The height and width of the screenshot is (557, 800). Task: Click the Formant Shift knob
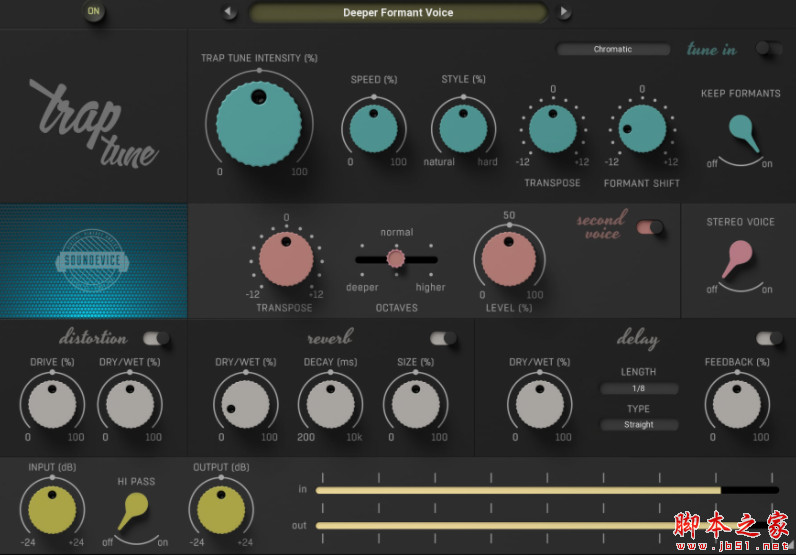pyautogui.click(x=642, y=129)
